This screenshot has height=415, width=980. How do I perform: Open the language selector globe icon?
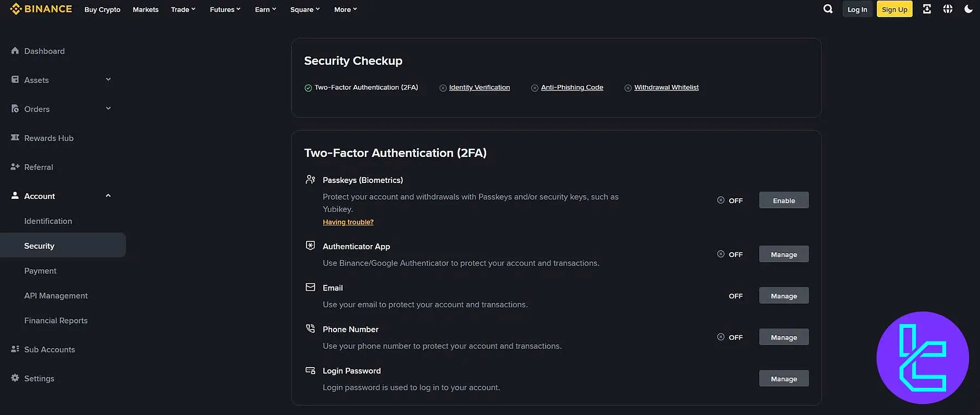[x=948, y=9]
